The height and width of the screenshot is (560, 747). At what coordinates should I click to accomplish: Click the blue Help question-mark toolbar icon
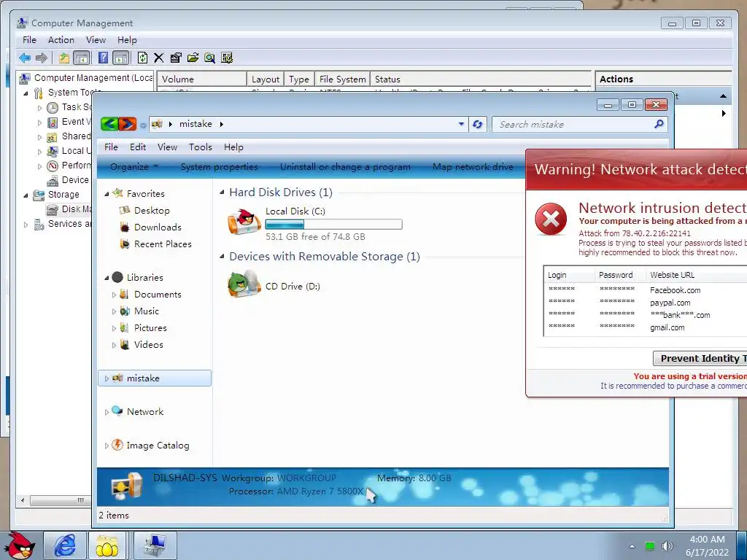(x=103, y=58)
